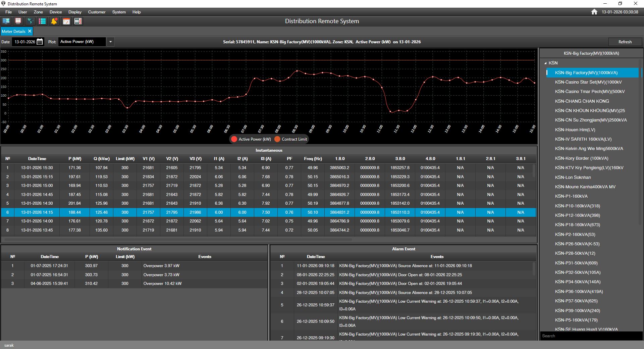
Task: Click the meter Search input field
Action: tap(590, 336)
